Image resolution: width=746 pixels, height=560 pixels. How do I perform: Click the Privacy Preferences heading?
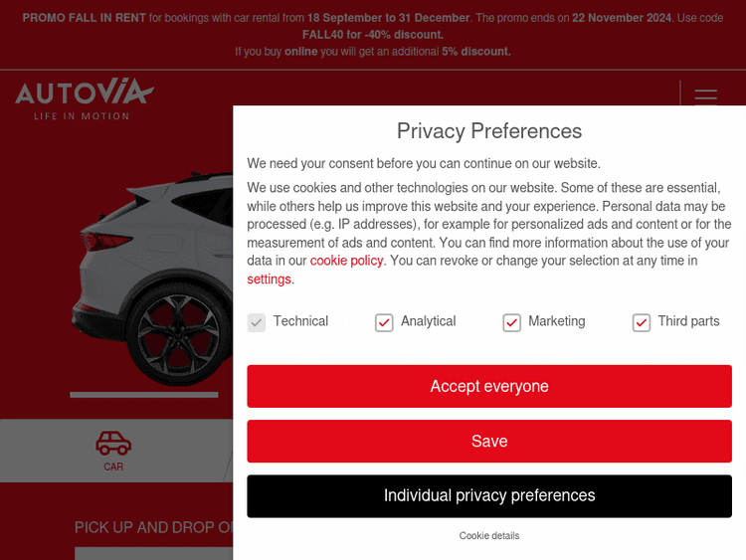[489, 131]
